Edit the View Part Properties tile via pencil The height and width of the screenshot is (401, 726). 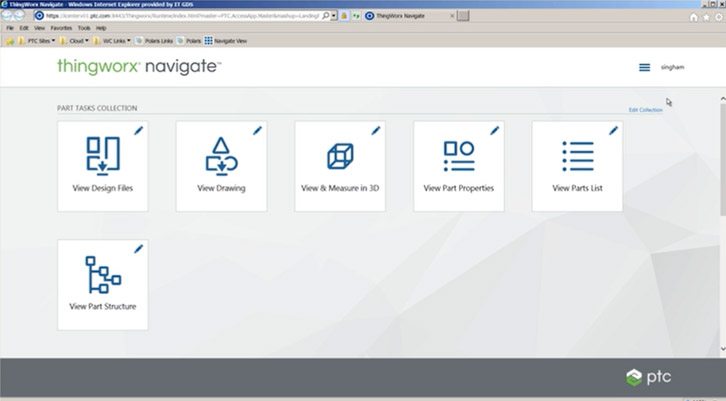(494, 131)
